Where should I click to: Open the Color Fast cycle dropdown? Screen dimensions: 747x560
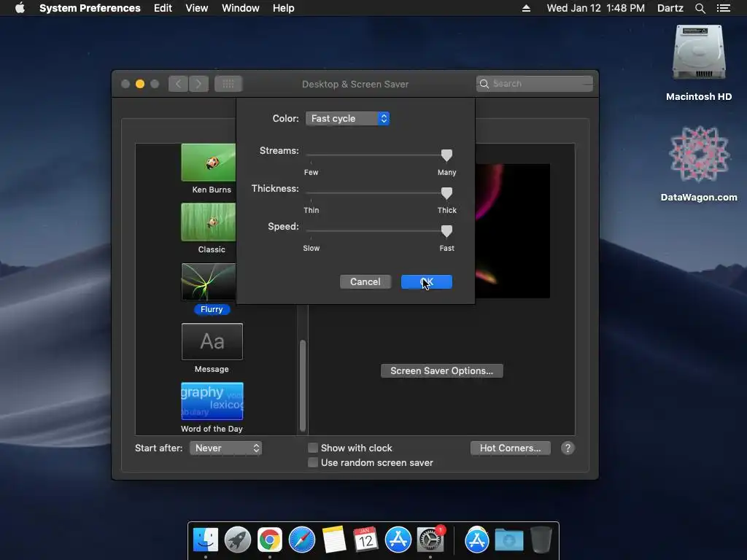click(347, 119)
